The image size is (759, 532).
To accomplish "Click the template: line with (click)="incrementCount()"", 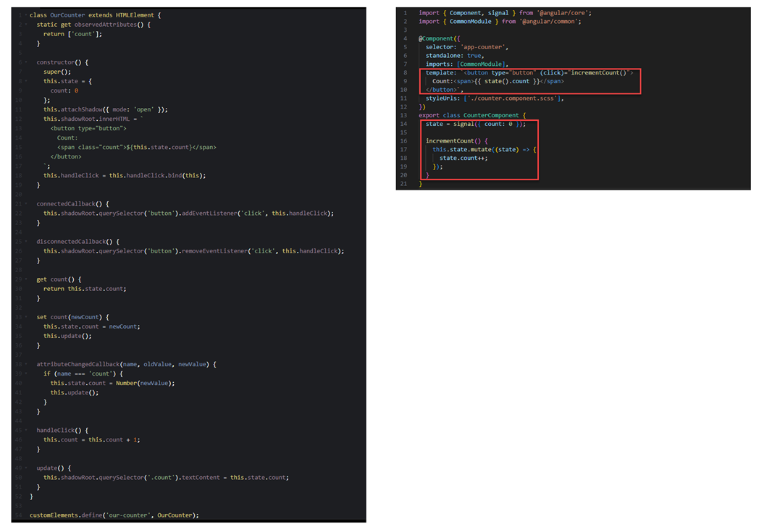I will coord(529,73).
